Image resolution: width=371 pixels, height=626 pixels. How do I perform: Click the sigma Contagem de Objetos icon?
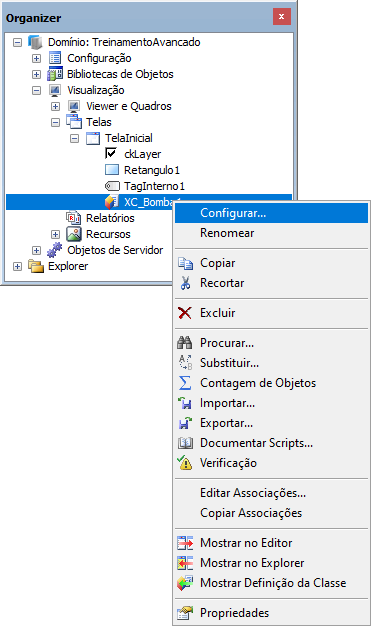tap(185, 383)
